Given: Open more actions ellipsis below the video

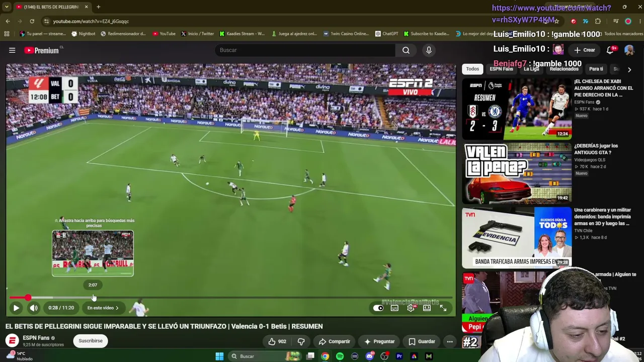Looking at the screenshot, I should (x=450, y=341).
